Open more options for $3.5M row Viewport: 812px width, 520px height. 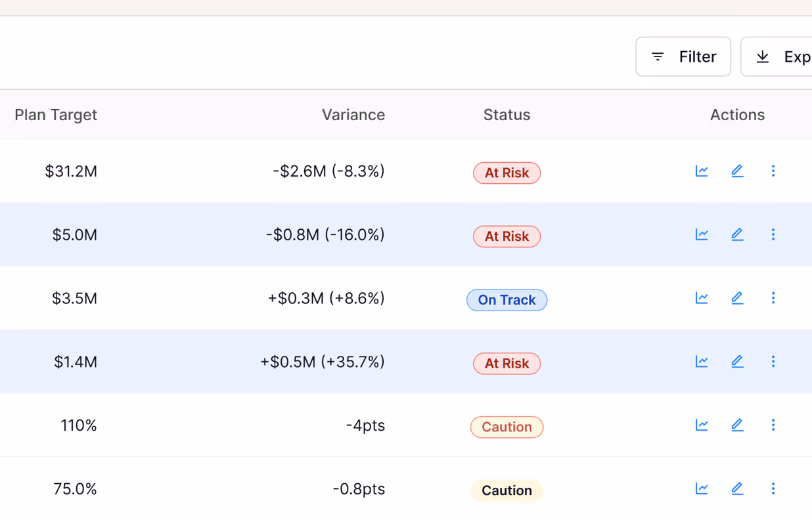pyautogui.click(x=773, y=298)
